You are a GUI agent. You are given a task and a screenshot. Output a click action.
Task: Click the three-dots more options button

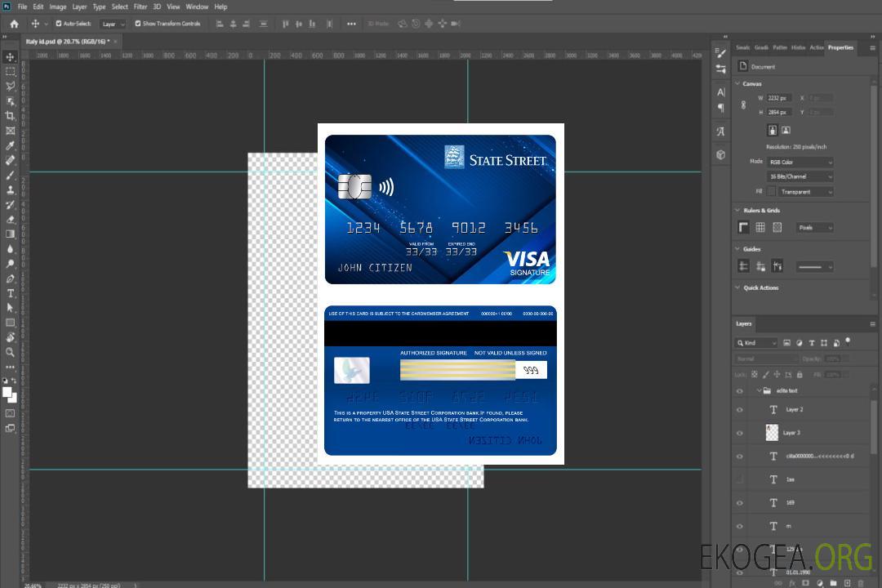click(351, 24)
